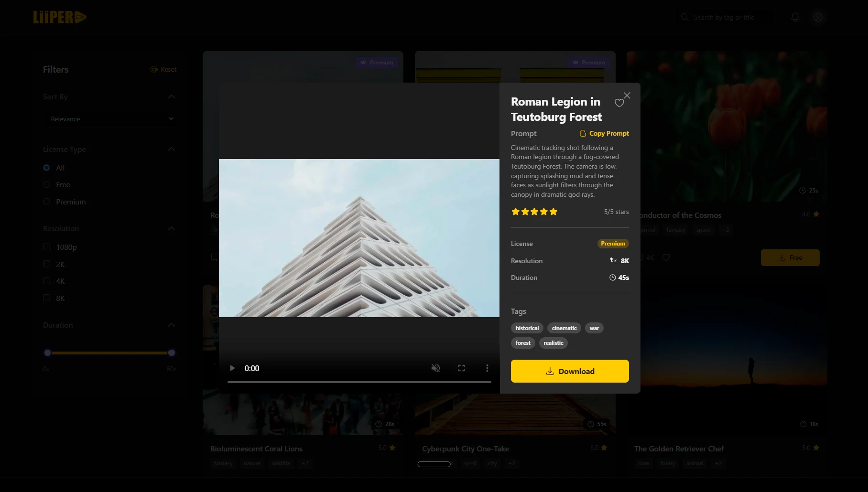Click the notification bell icon
The image size is (868, 492).
[795, 17]
